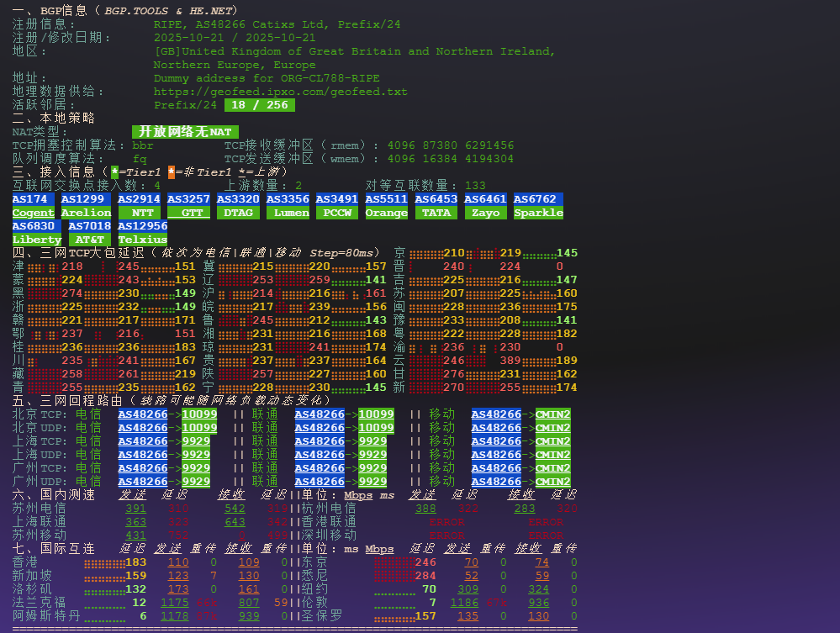Image resolution: width=840 pixels, height=633 pixels.
Task: Click the orange non-Tier1 star legend marker
Action: pyautogui.click(x=172, y=172)
